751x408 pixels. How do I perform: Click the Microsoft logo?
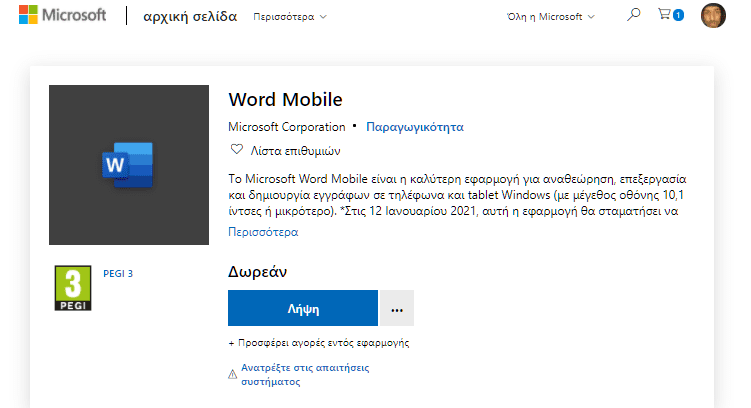coord(62,15)
